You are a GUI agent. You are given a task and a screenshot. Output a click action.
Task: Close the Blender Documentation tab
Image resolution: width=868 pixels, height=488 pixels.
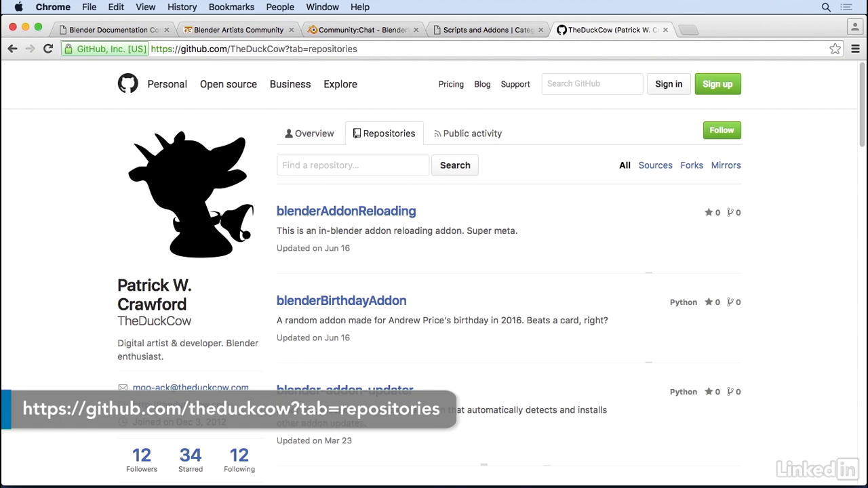coord(167,30)
